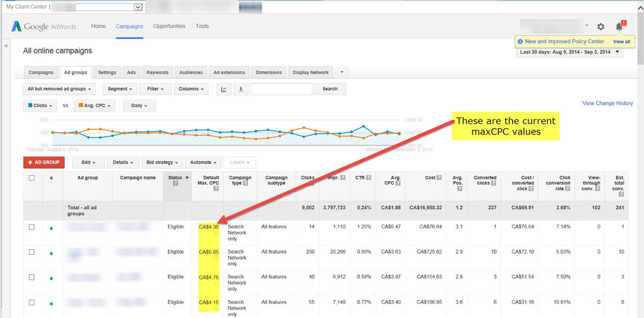The height and width of the screenshot is (318, 644).
Task: Click View all in the Policy Center notice
Action: click(621, 41)
